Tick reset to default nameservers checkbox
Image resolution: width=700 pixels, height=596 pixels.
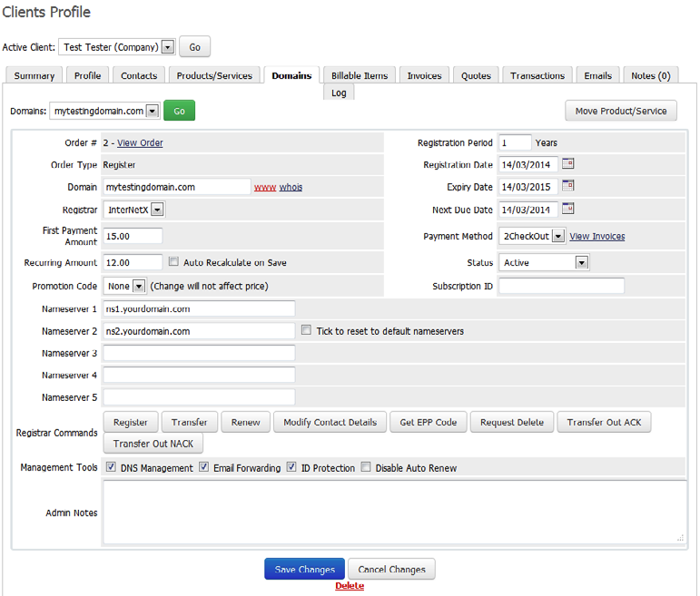pos(306,330)
